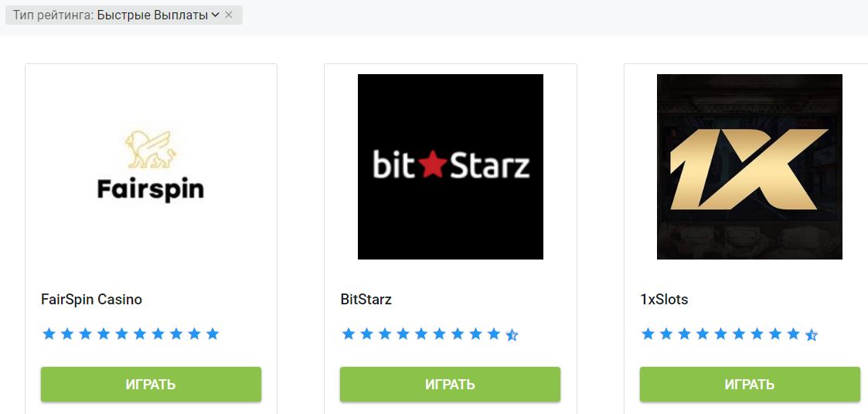Click the half star in BitStarz rating
Image resolution: width=868 pixels, height=414 pixels.
[x=512, y=334]
